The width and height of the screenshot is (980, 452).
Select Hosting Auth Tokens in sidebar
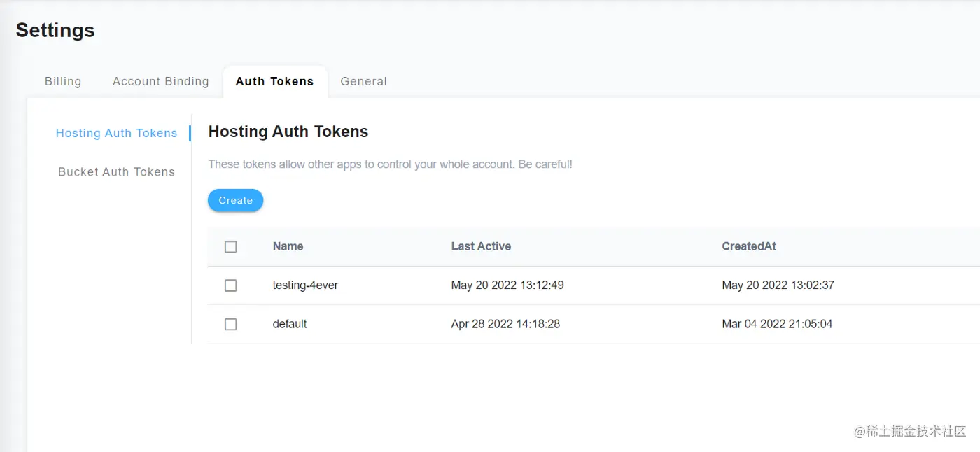(x=116, y=133)
